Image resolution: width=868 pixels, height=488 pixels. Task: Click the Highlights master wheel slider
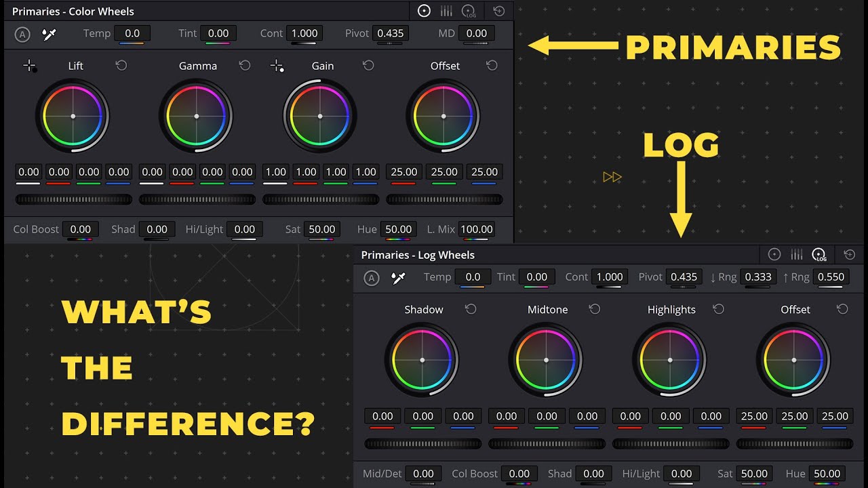pyautogui.click(x=671, y=444)
